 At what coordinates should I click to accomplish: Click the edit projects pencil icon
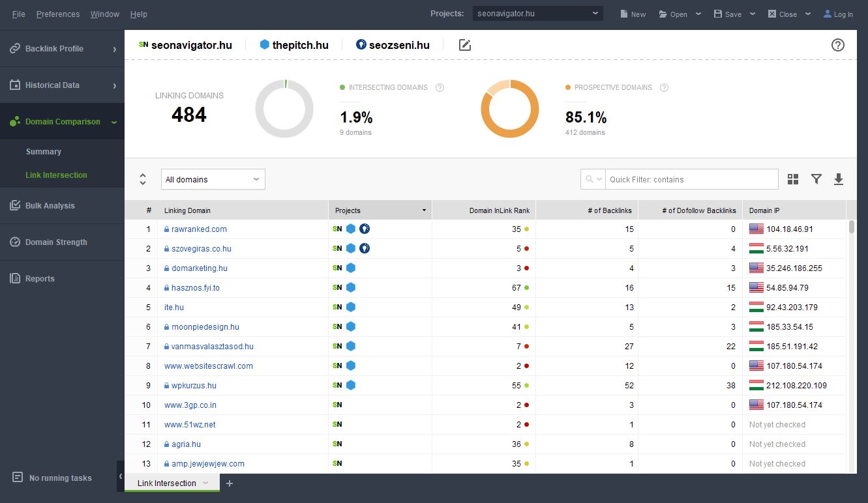[465, 45]
